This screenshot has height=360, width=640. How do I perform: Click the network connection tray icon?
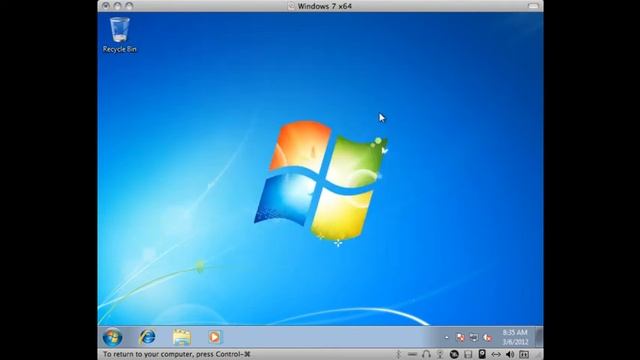tap(474, 338)
